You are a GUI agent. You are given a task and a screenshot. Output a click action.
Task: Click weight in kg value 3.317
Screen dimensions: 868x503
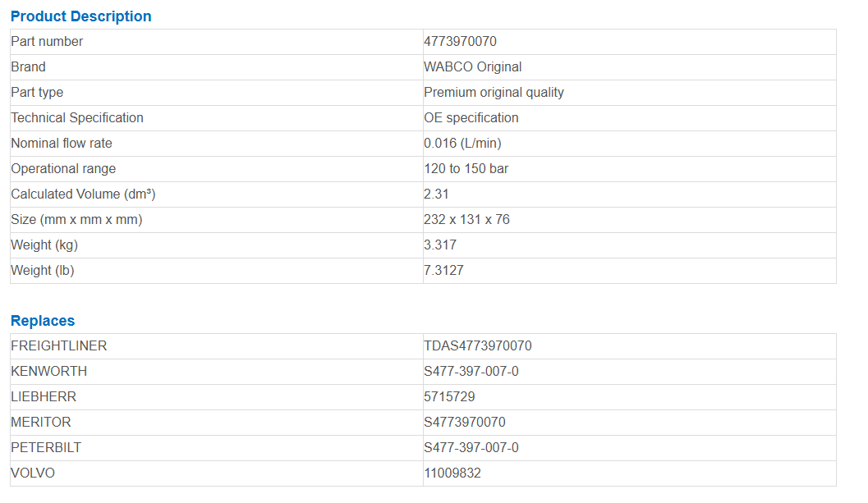pos(440,245)
